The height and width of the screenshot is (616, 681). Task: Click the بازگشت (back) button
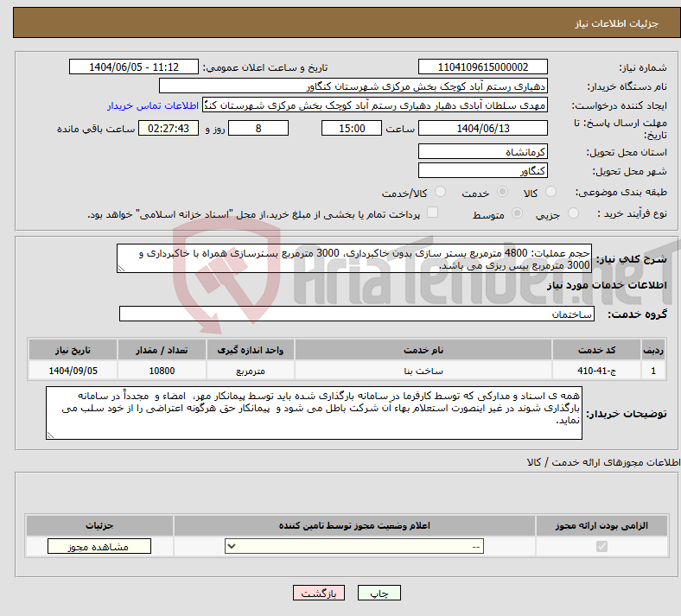[x=319, y=593]
